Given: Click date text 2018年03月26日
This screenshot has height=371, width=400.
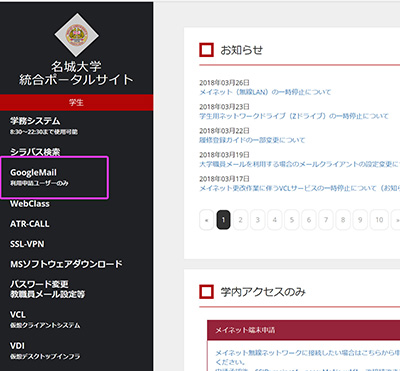Looking at the screenshot, I should 224,83.
